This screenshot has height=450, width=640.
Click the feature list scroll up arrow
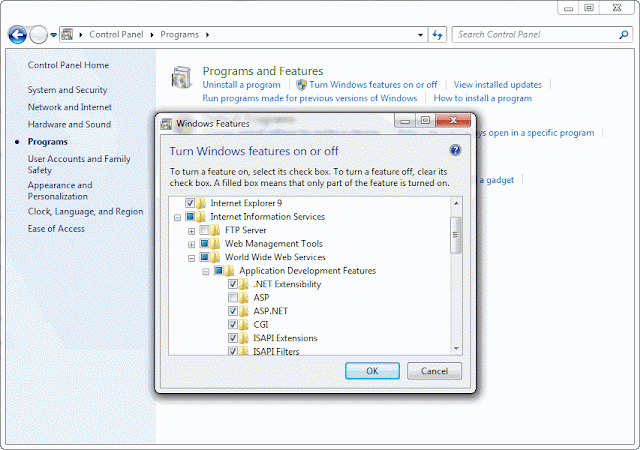pyautogui.click(x=456, y=203)
